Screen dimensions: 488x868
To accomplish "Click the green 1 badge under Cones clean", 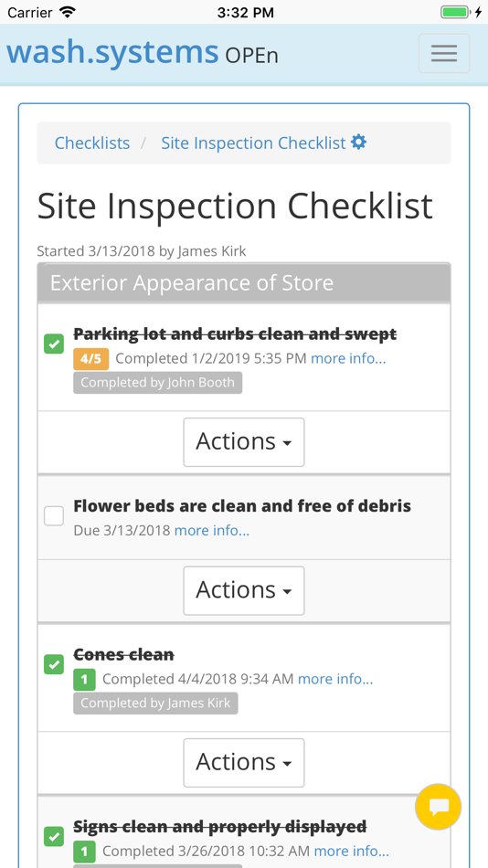I will pyautogui.click(x=84, y=679).
